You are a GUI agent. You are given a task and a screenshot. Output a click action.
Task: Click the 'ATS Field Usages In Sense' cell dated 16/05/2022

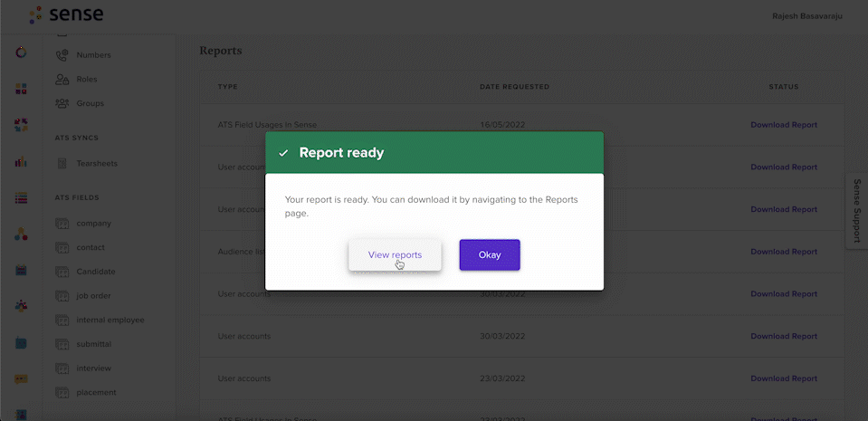pyautogui.click(x=267, y=125)
